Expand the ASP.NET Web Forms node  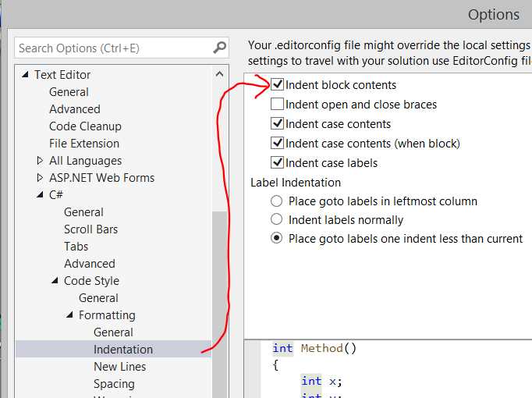click(40, 177)
